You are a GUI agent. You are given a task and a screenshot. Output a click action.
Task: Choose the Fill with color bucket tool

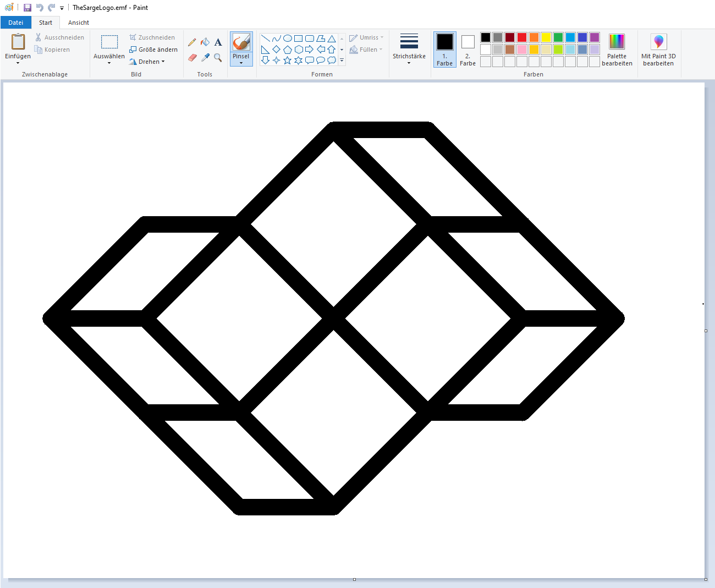[205, 42]
